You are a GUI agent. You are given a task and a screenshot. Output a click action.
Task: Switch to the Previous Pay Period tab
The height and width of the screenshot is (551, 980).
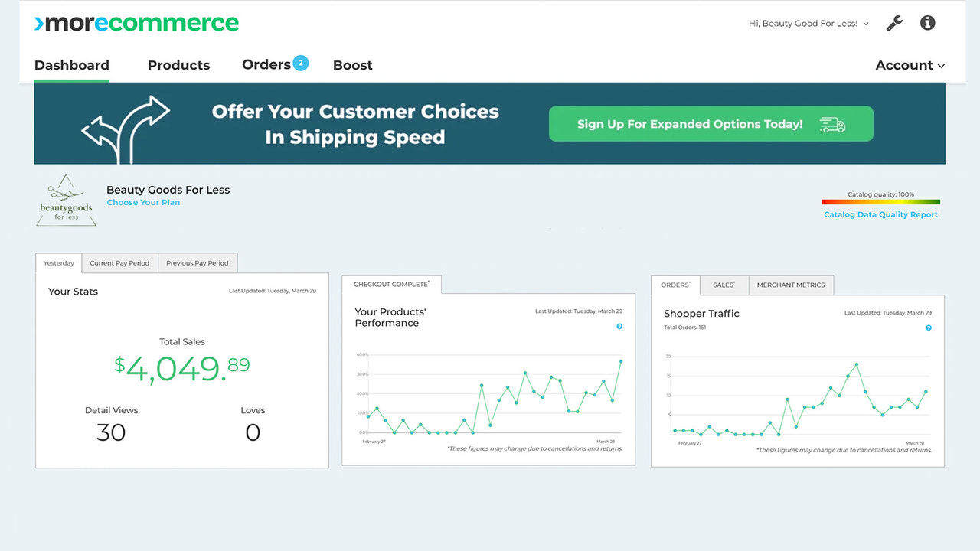198,262
